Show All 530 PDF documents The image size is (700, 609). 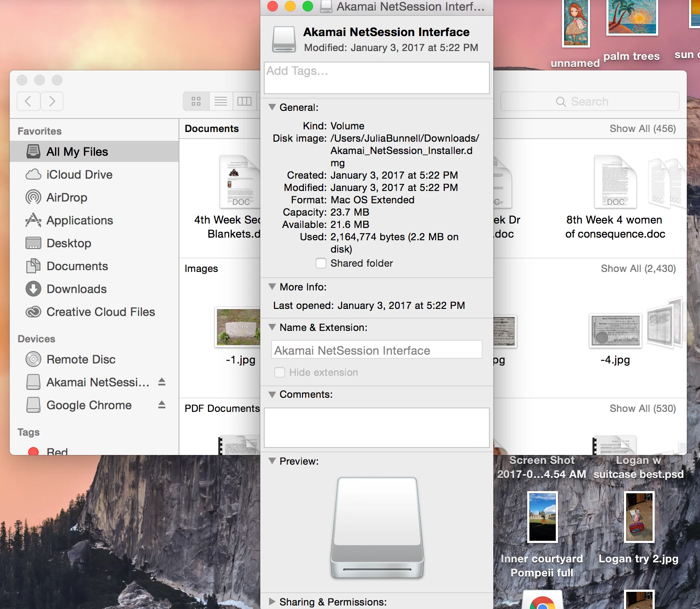pos(642,408)
